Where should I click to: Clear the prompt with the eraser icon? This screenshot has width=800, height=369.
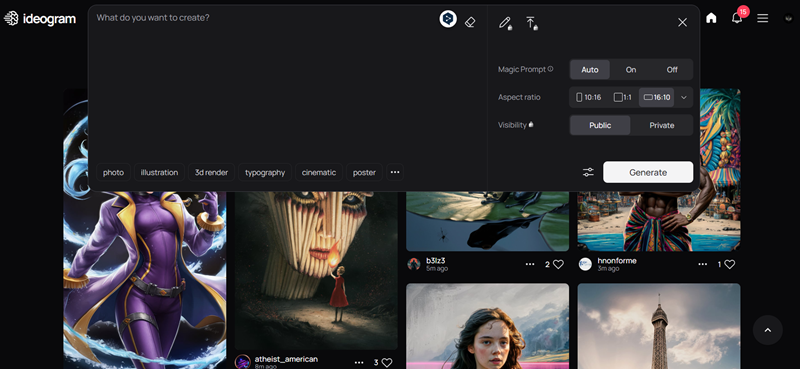click(x=470, y=22)
